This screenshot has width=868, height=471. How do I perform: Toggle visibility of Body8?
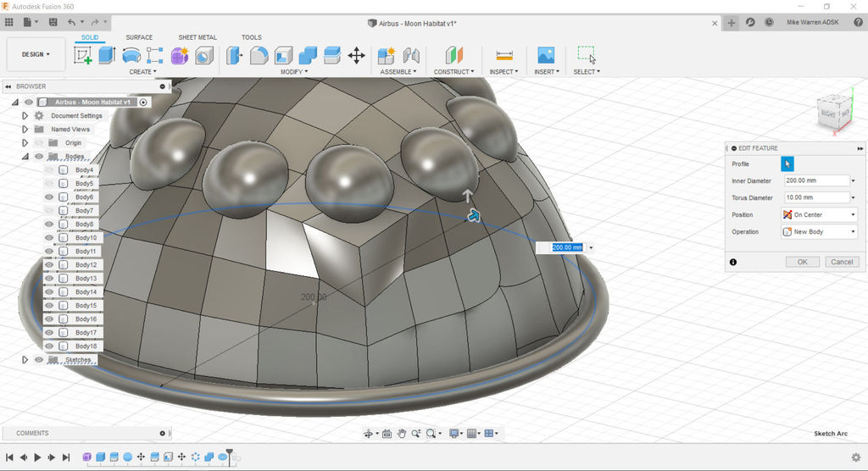tap(49, 224)
